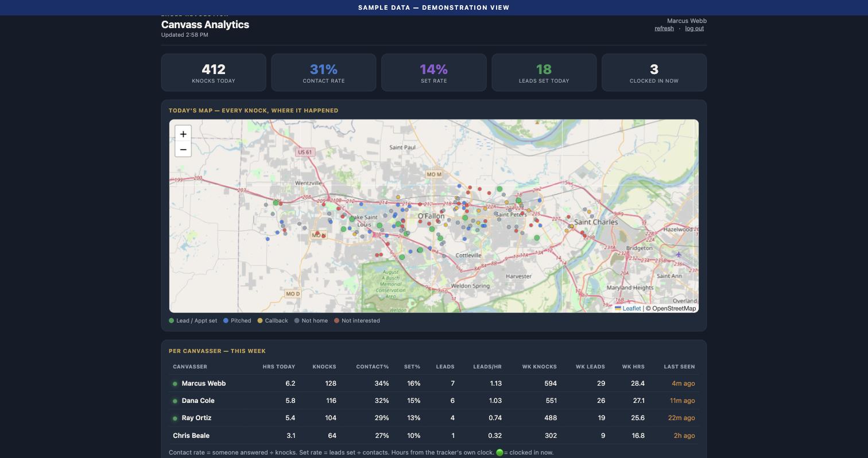This screenshot has height=458, width=868.
Task: Click the log out link
Action: [x=694, y=28]
